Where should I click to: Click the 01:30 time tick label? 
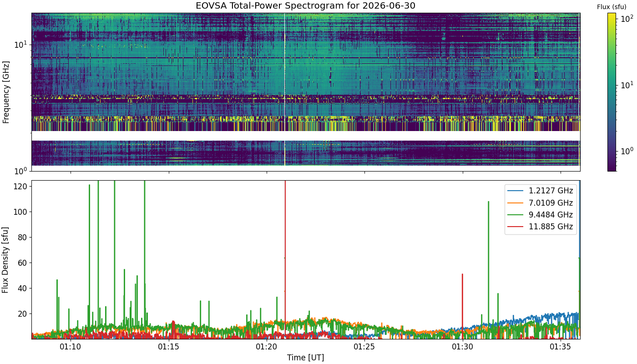click(x=463, y=346)
